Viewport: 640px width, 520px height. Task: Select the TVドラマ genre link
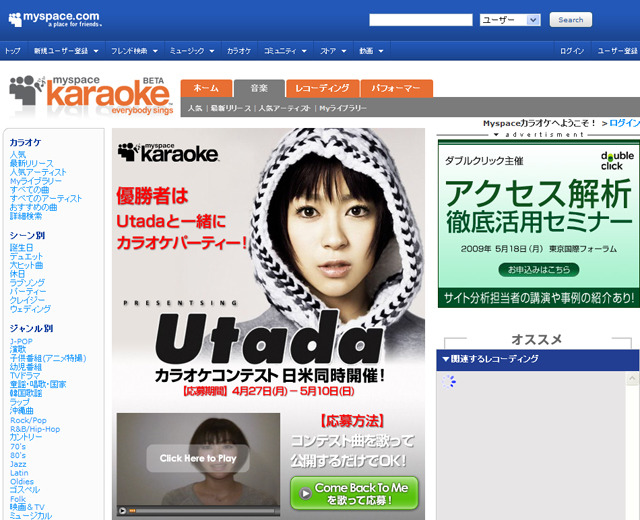coord(25,376)
